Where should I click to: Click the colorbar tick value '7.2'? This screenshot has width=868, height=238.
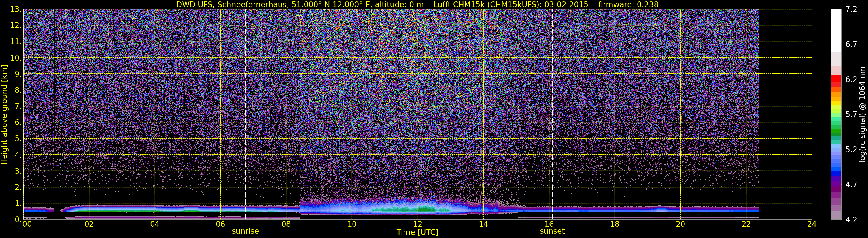[851, 10]
